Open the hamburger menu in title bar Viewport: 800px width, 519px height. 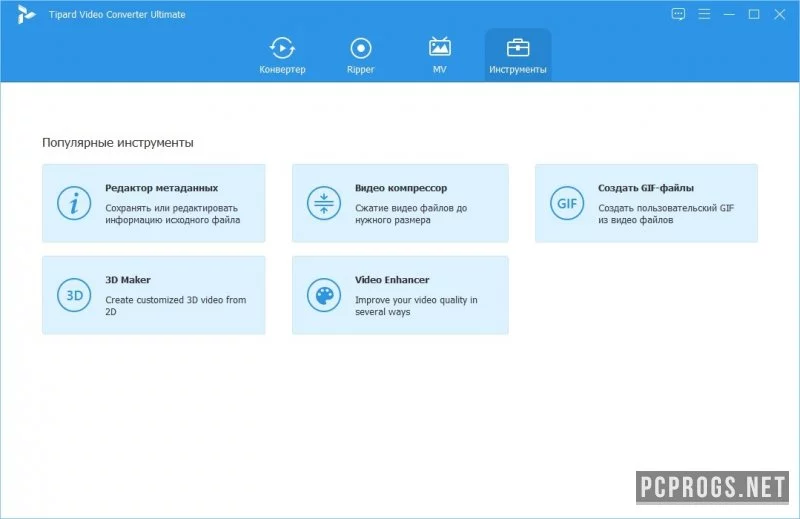pyautogui.click(x=704, y=14)
